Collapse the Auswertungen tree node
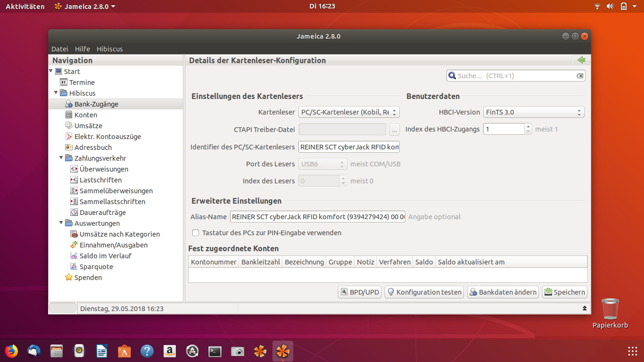Image resolution: width=644 pixels, height=362 pixels. point(61,223)
